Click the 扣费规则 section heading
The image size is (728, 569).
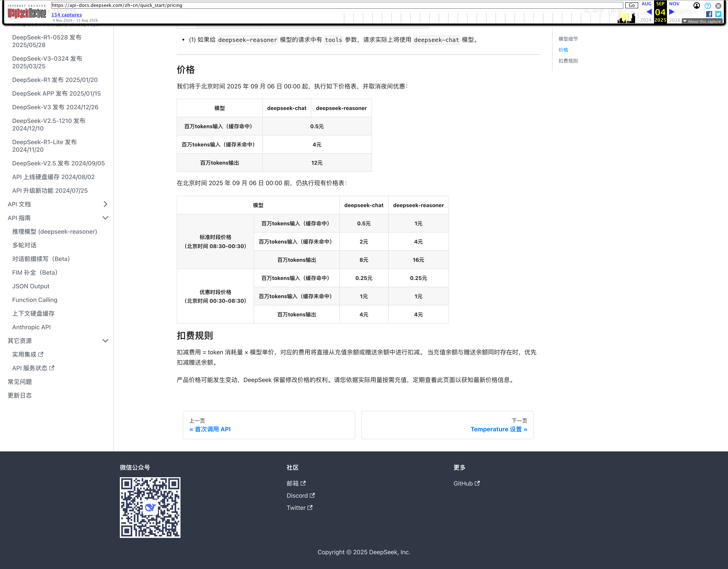click(x=195, y=336)
